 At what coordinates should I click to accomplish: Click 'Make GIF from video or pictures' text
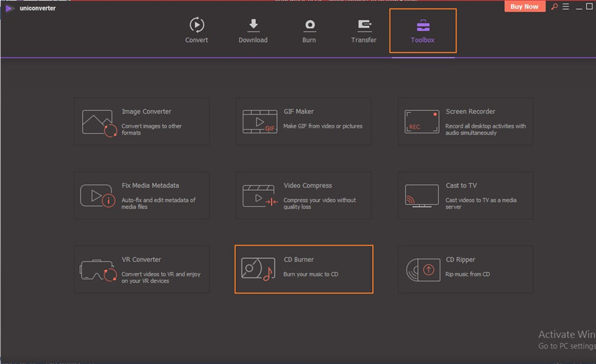(x=323, y=126)
